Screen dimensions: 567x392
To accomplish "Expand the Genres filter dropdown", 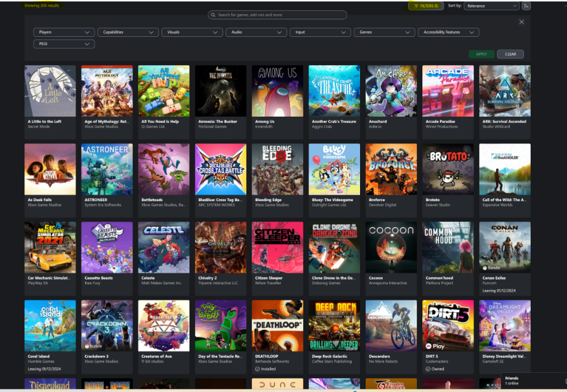I will 384,32.
